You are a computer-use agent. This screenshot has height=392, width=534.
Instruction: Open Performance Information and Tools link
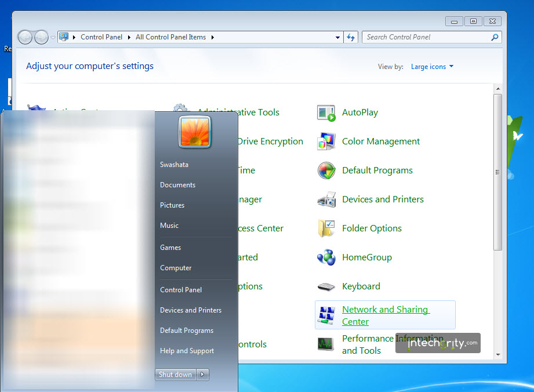coord(393,344)
